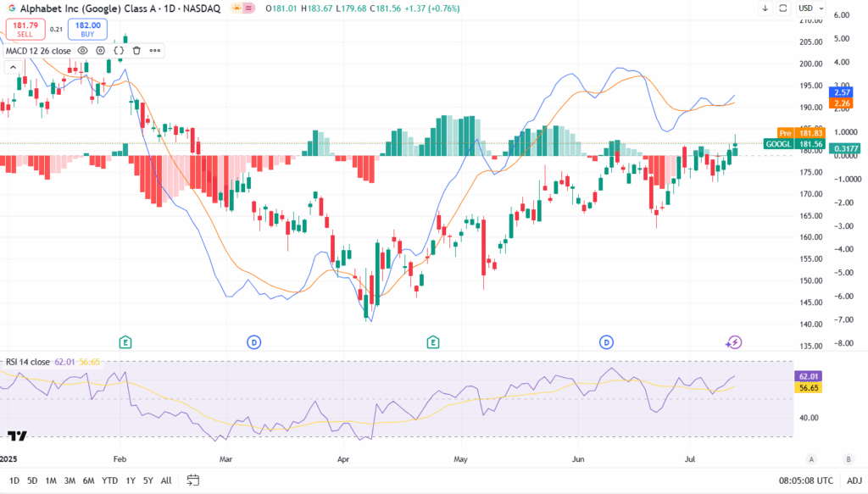
Task: Click the RSI 14 close legend label
Action: pyautogui.click(x=28, y=362)
